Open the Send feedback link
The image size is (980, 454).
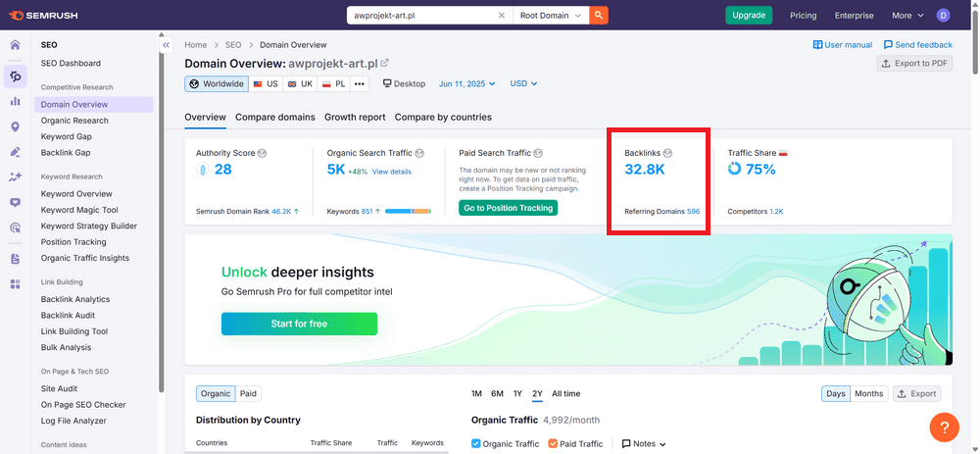pos(918,45)
